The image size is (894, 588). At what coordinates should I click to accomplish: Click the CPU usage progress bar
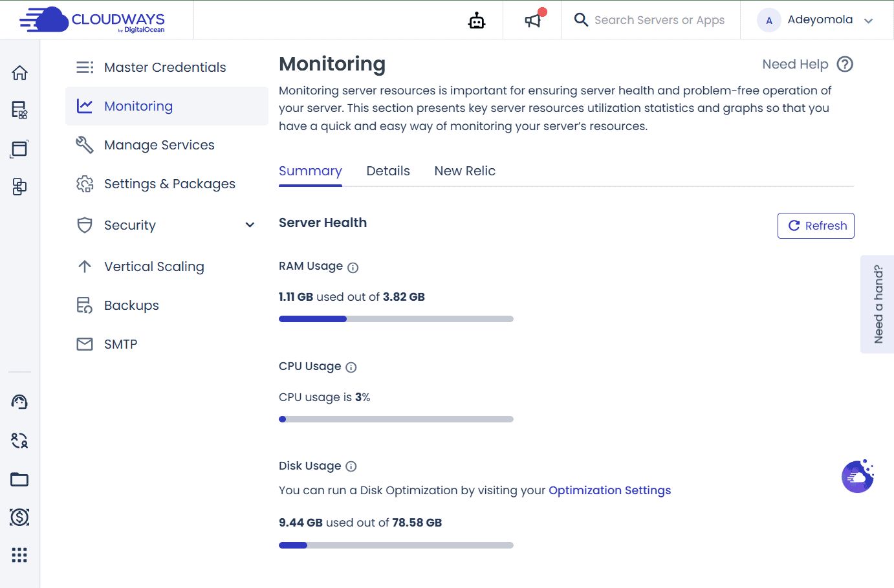396,419
